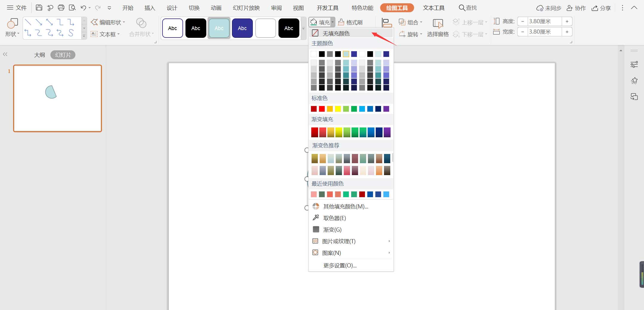The width and height of the screenshot is (644, 310).
Task: Pick the red standard color swatch
Action: tap(322, 109)
